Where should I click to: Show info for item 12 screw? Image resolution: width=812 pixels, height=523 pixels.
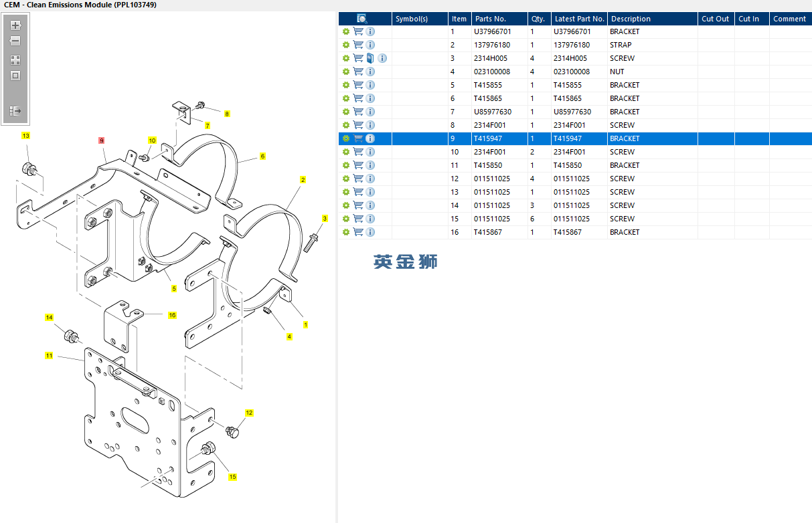370,179
